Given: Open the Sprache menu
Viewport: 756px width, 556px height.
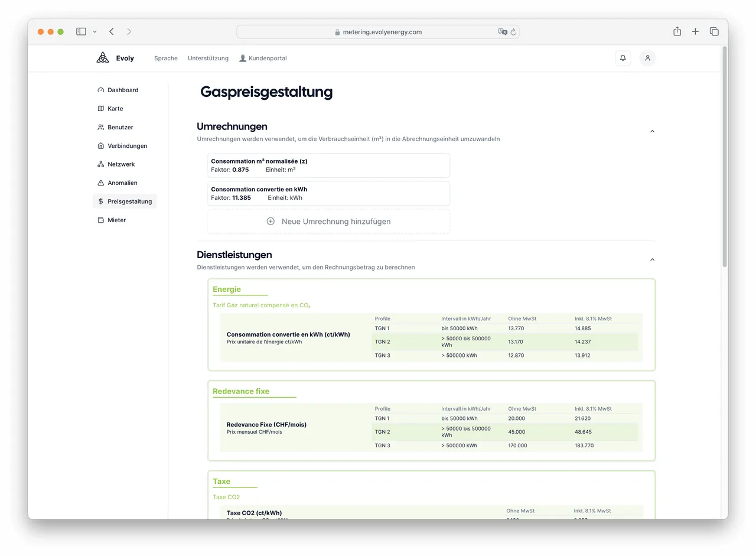Looking at the screenshot, I should [x=166, y=58].
